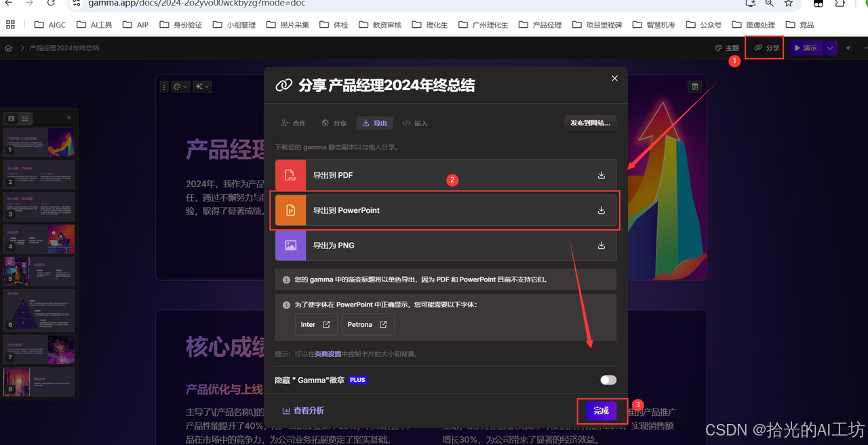Open the 身份验证 bookmark folder
The width and height of the screenshot is (868, 445).
coord(180,24)
